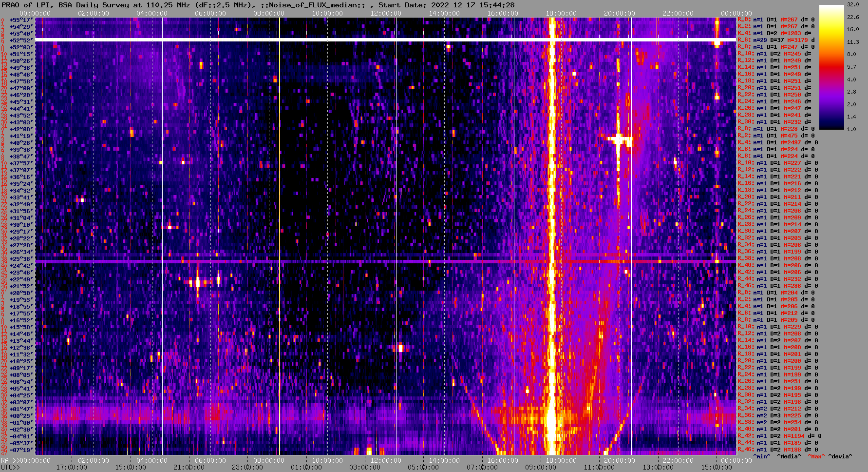
Task: Click the '^devia^' legend label
Action: click(x=840, y=456)
